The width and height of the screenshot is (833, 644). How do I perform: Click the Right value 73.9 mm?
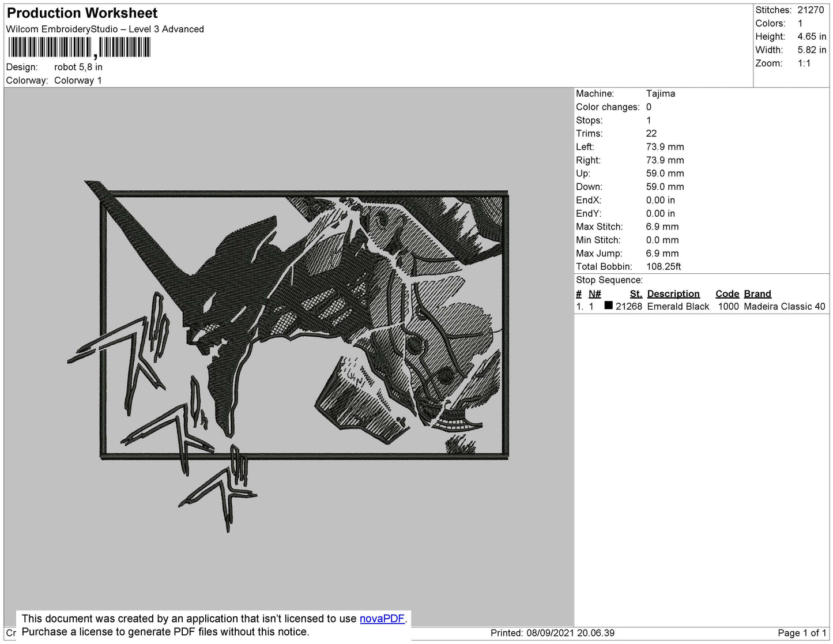pyautogui.click(x=665, y=160)
